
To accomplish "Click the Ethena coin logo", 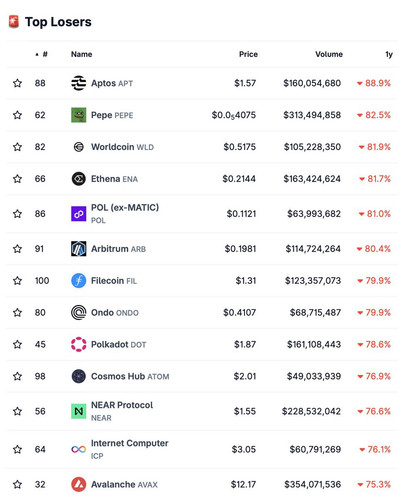I will coord(79,179).
